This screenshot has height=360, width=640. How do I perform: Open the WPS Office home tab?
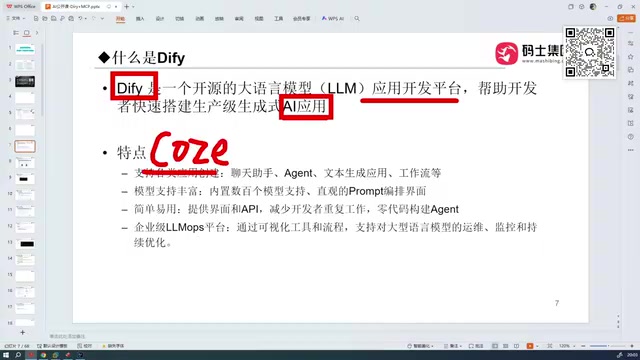pos(21,7)
